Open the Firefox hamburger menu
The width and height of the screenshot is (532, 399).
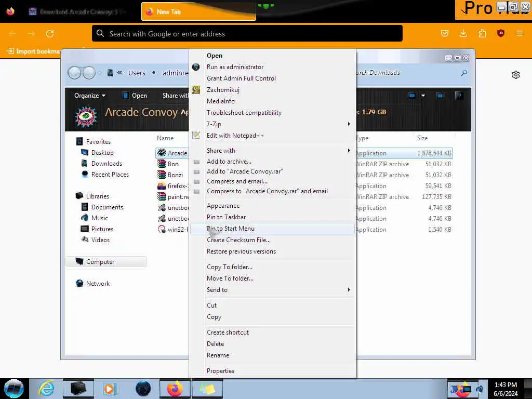[x=519, y=33]
